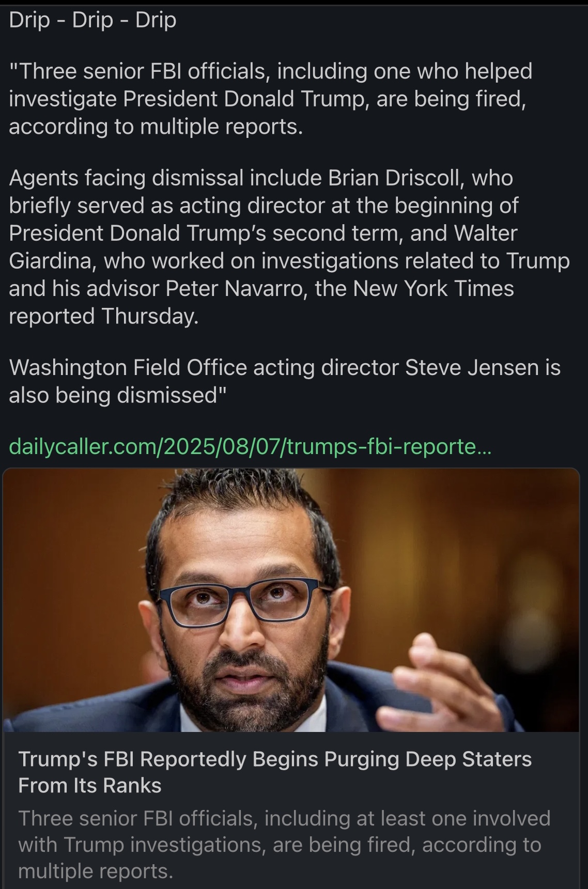
Task: Open the dailycaller.com article link
Action: coord(250,446)
